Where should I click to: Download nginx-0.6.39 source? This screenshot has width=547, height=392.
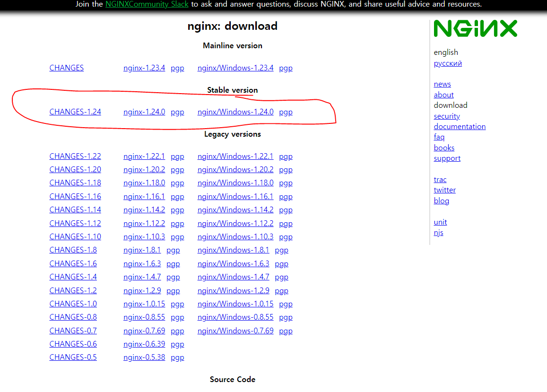[144, 343]
